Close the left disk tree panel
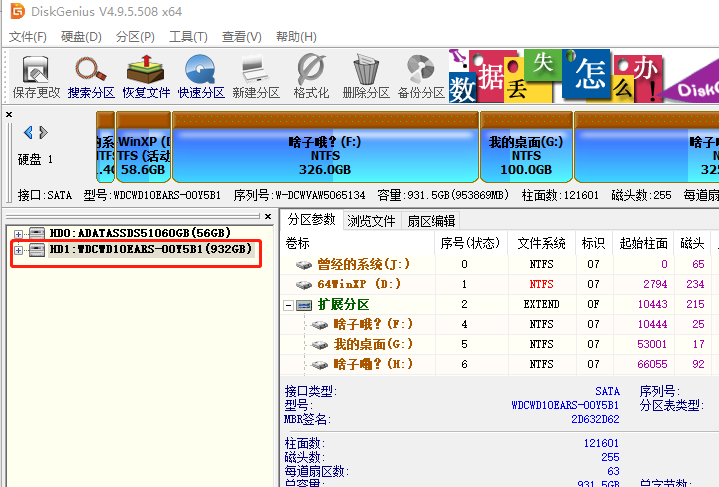This screenshot has width=719, height=487. (267, 216)
